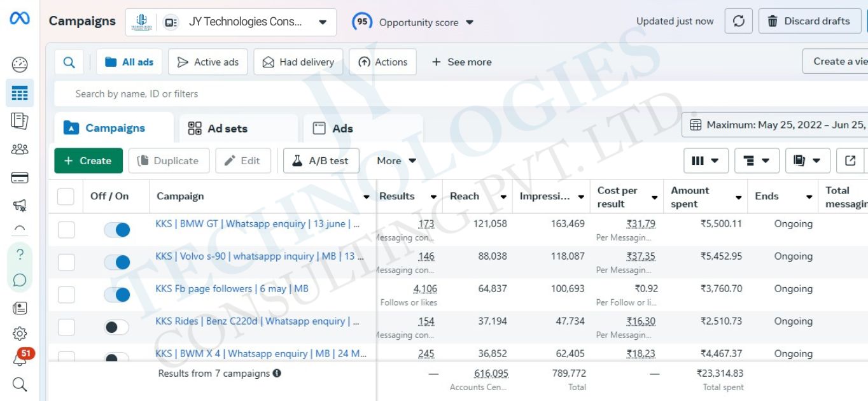Turn off the KKS BMW GT campaign toggle
This screenshot has height=401, width=868.
(116, 229)
